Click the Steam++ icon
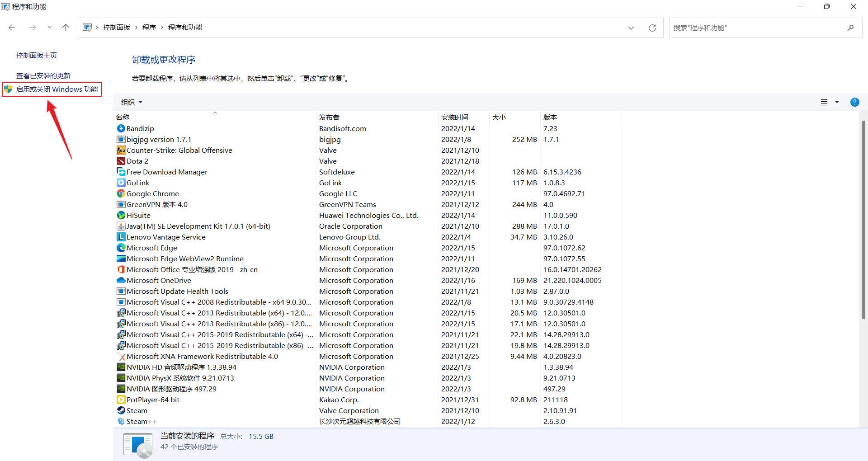The width and height of the screenshot is (868, 461). tap(121, 421)
